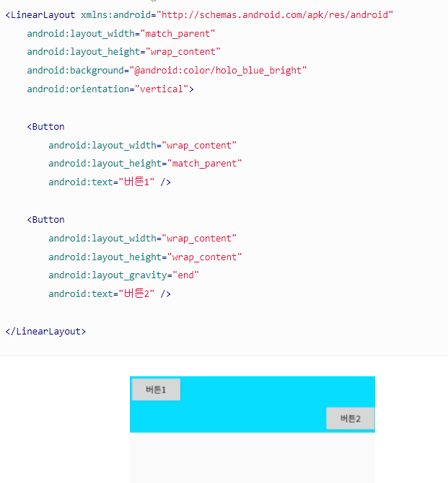Click the schemas.android.com URL string
Viewport: 448px width, 483px height.
tap(275, 15)
